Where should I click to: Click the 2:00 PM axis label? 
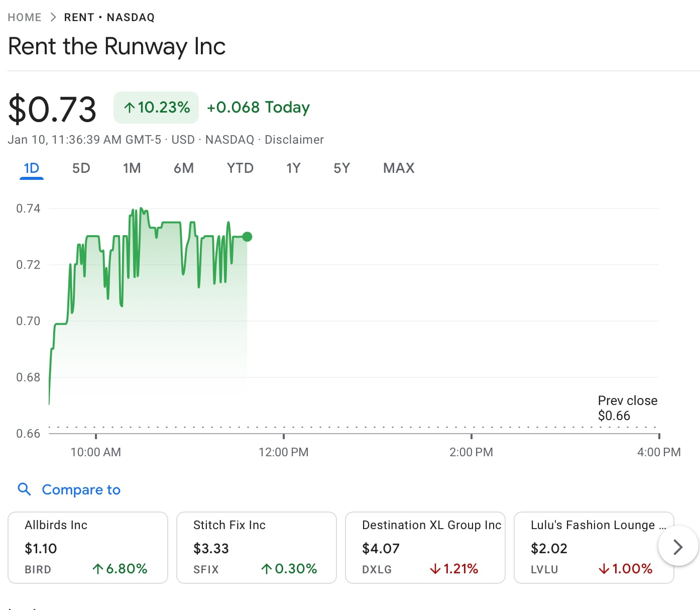[471, 452]
